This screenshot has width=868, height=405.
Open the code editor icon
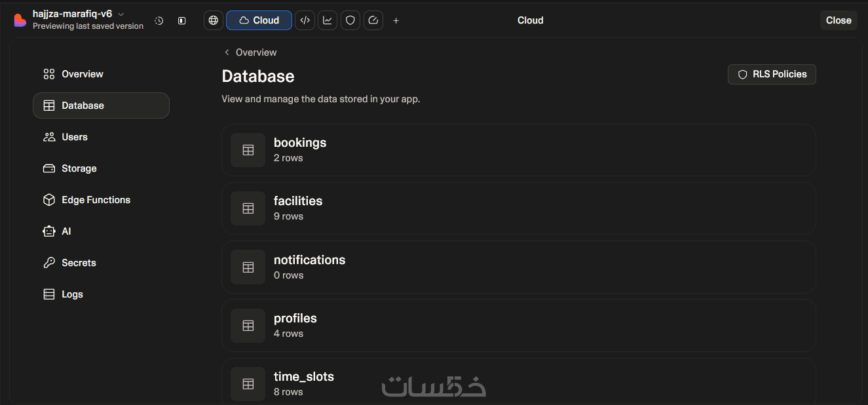(305, 20)
